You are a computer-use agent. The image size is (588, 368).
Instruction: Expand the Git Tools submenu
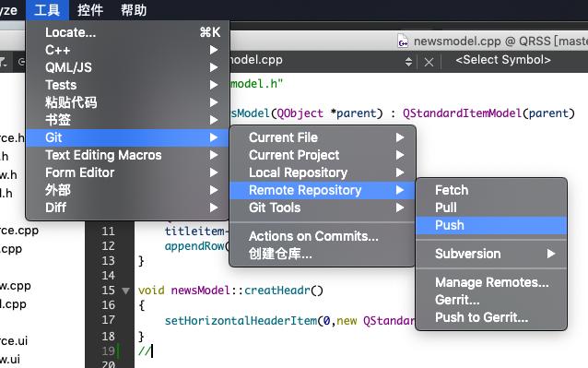pos(323,208)
